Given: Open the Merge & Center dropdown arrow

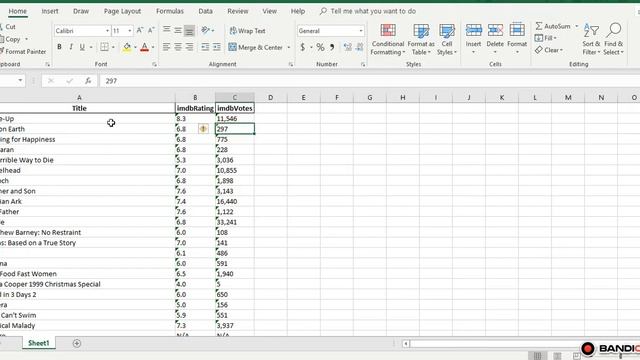Looking at the screenshot, I should coord(289,48).
